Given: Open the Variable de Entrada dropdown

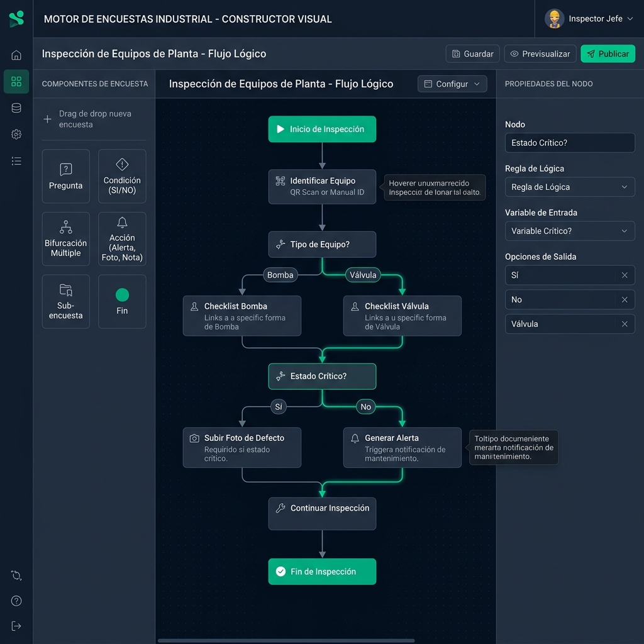Looking at the screenshot, I should (x=570, y=231).
